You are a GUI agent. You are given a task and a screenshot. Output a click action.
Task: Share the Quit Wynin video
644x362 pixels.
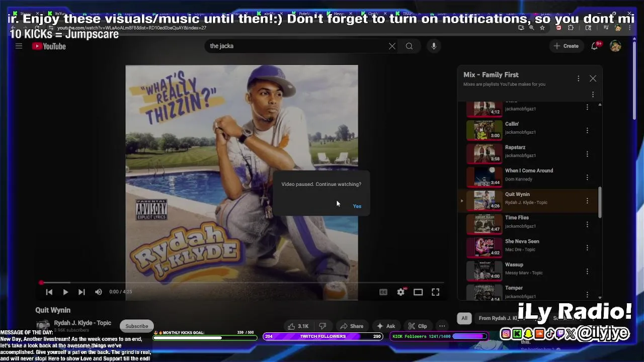352,326
